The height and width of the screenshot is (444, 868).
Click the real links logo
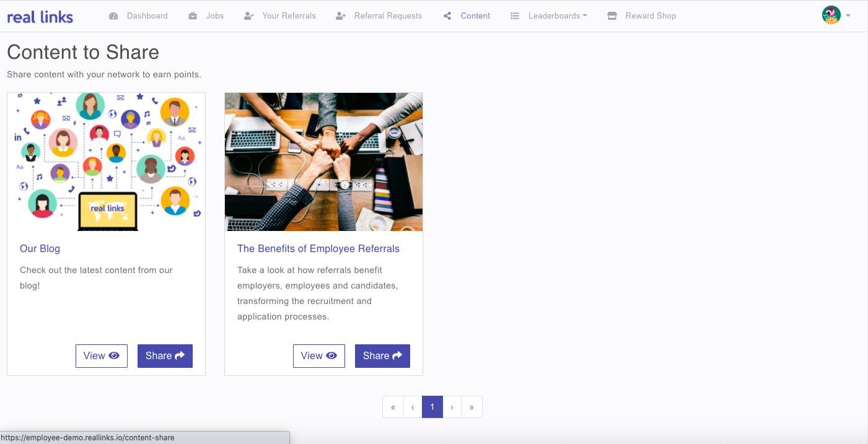[40, 17]
